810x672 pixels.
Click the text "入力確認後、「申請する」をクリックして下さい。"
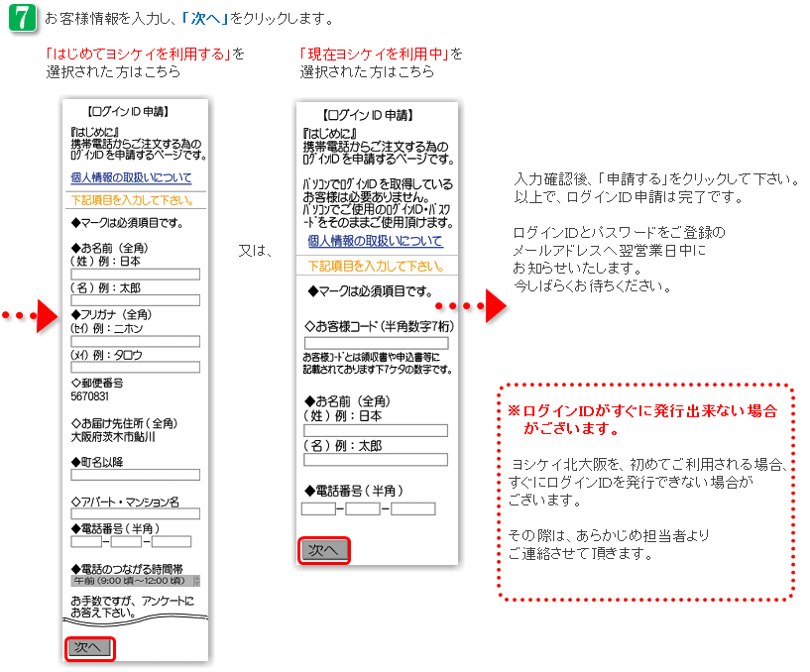[x=656, y=179]
